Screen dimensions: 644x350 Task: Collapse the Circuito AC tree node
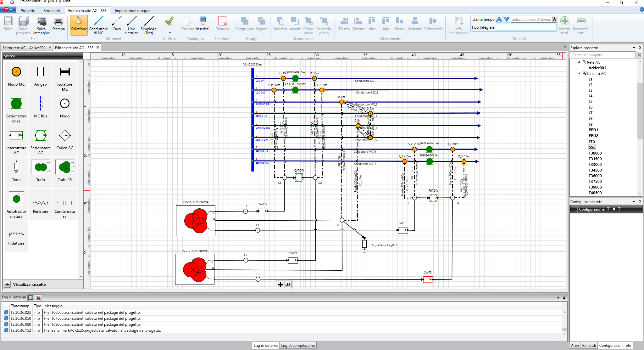click(579, 73)
